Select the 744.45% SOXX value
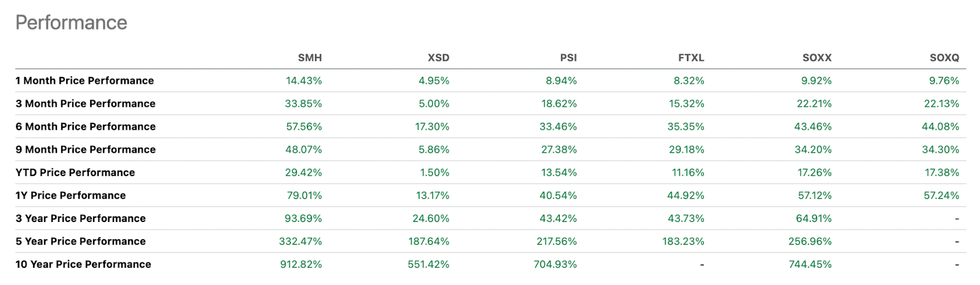The image size is (980, 285). point(810,264)
